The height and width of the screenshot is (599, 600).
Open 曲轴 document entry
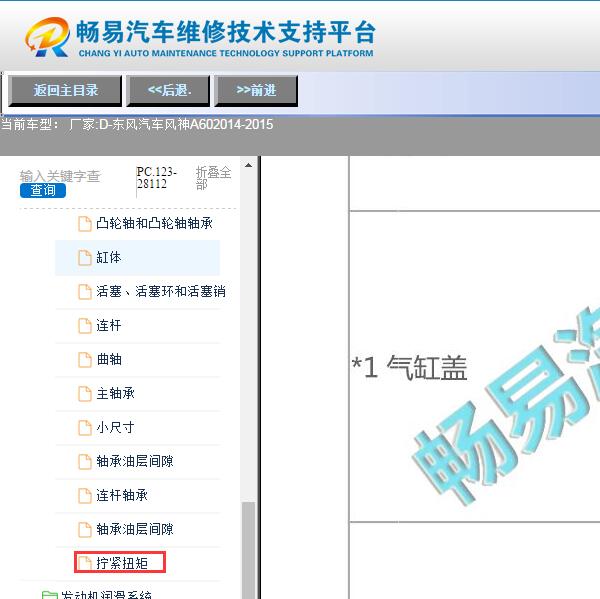109,360
